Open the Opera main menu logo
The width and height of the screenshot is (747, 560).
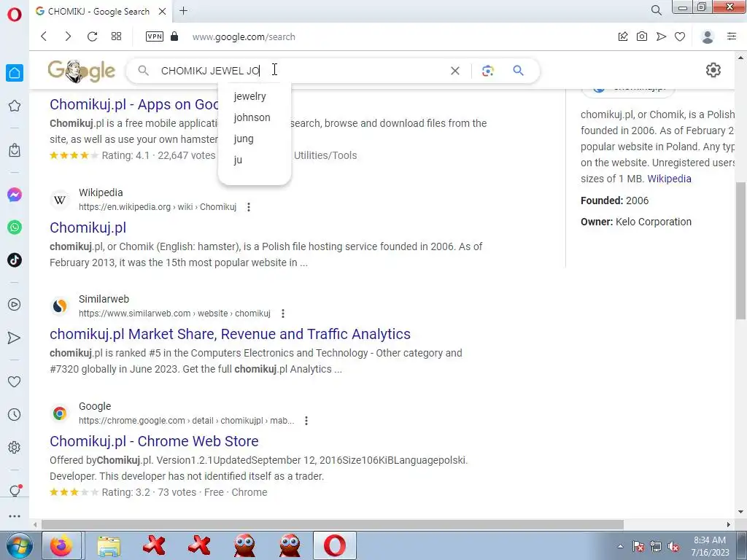click(15, 15)
